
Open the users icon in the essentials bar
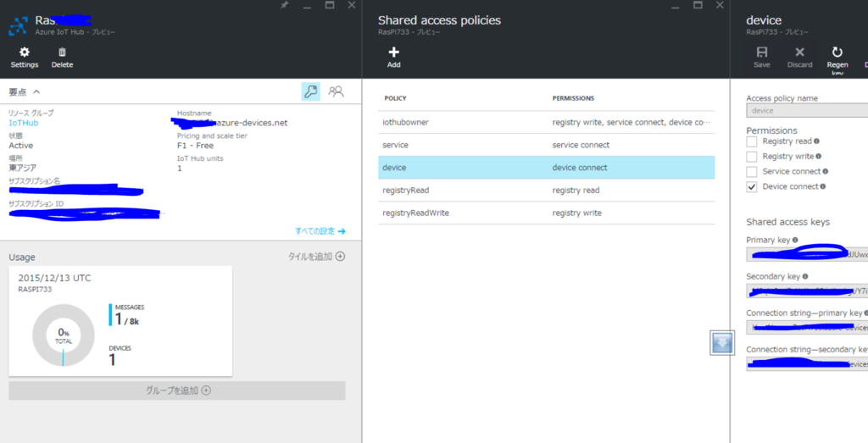tap(336, 91)
